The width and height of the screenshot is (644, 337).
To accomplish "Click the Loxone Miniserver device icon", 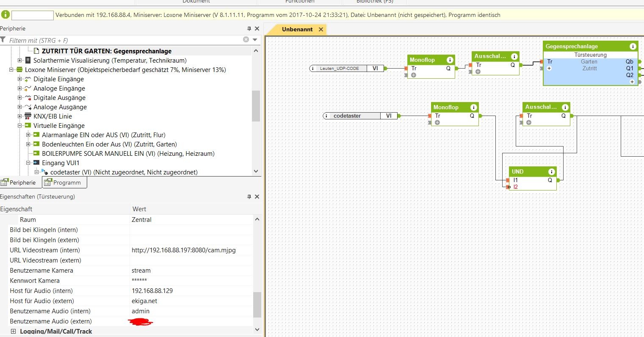I will click(19, 69).
